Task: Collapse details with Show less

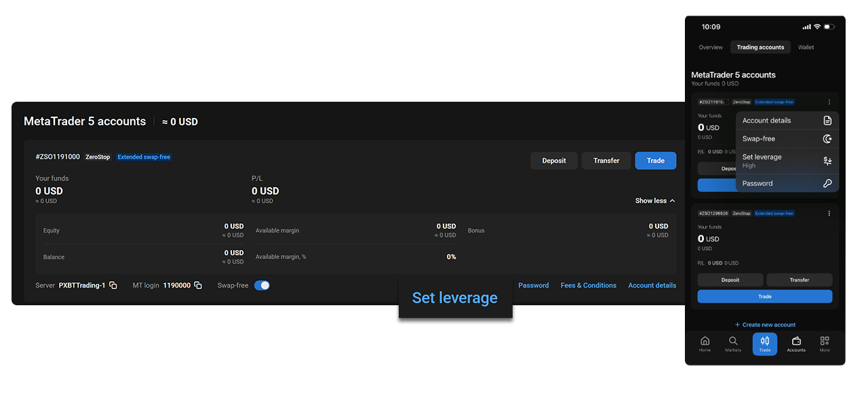Action: click(x=655, y=201)
